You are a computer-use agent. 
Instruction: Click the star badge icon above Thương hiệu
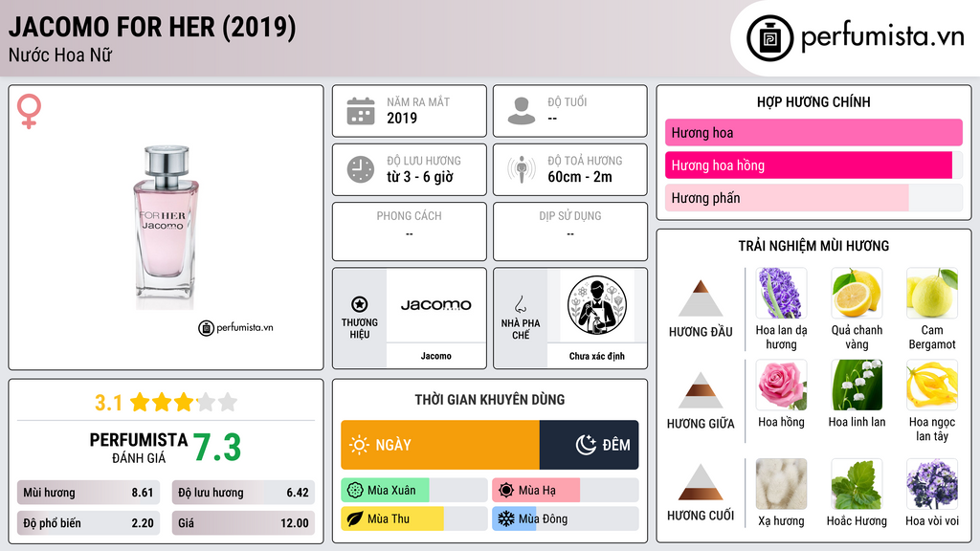pyautogui.click(x=360, y=304)
